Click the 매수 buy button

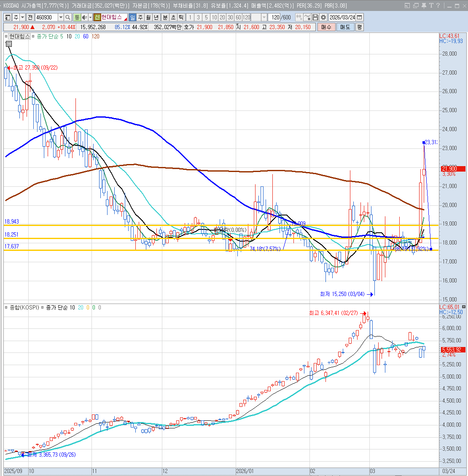coord(326,27)
